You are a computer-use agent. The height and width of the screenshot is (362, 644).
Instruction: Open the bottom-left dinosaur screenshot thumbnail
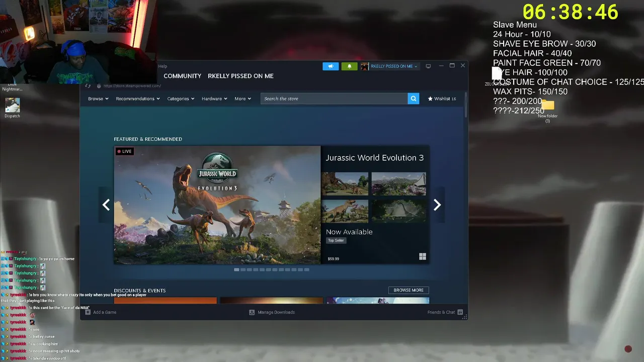(345, 211)
